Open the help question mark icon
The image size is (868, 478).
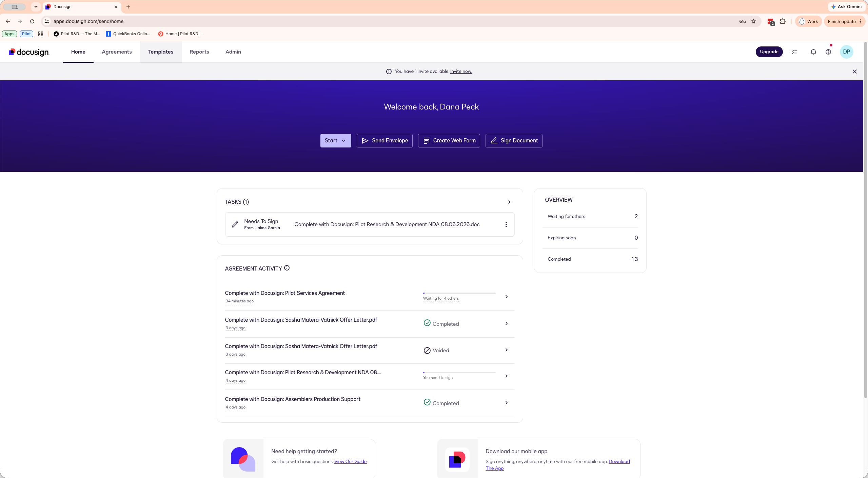[828, 52]
